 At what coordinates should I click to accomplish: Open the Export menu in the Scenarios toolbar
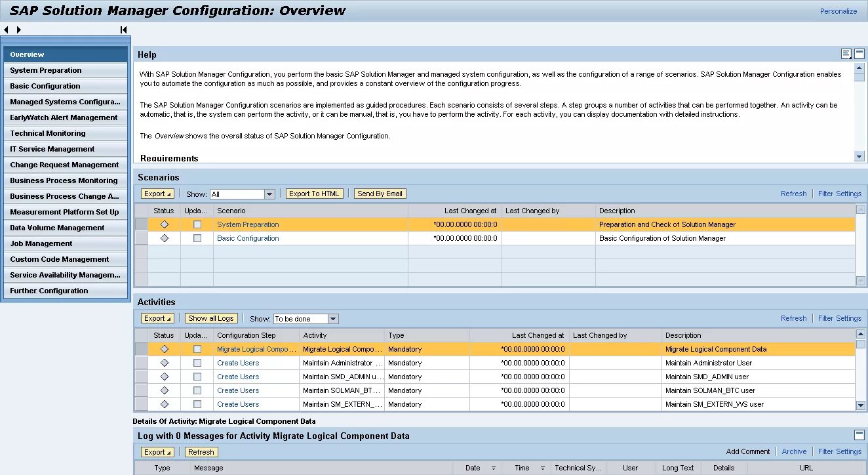(x=157, y=194)
